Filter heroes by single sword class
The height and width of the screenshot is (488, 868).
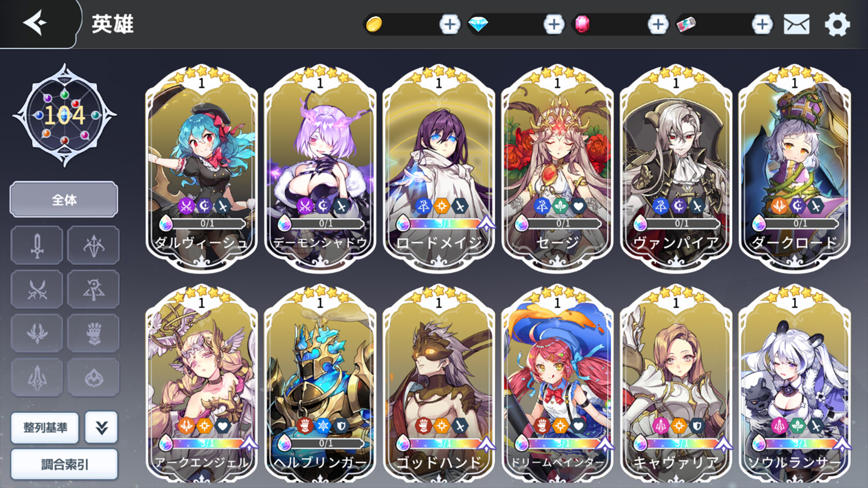(x=37, y=245)
